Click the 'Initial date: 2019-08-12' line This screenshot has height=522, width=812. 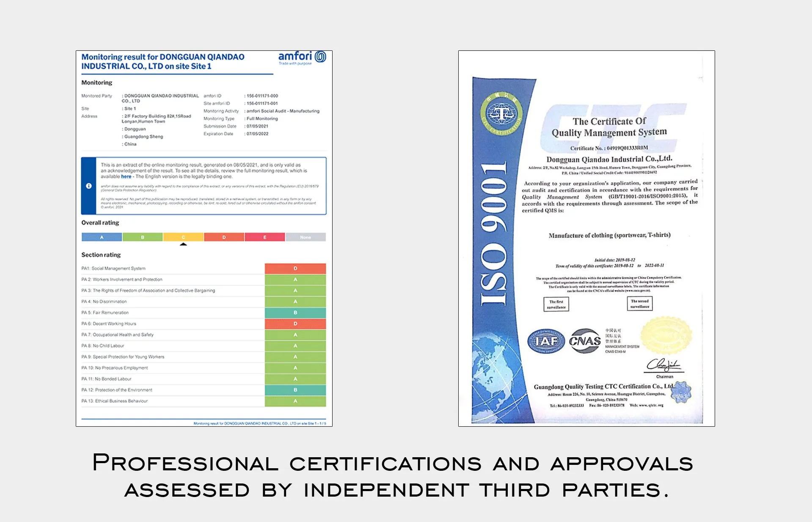(615, 260)
